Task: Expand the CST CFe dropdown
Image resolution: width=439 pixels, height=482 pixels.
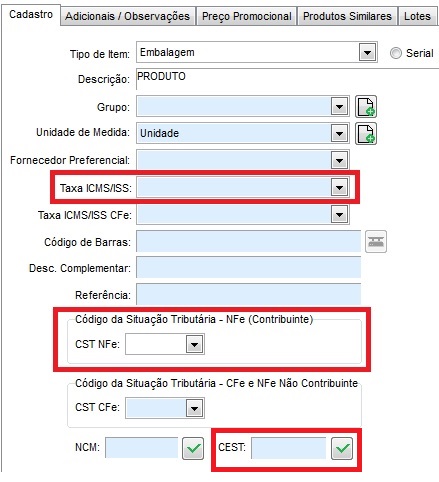Action: 194,408
